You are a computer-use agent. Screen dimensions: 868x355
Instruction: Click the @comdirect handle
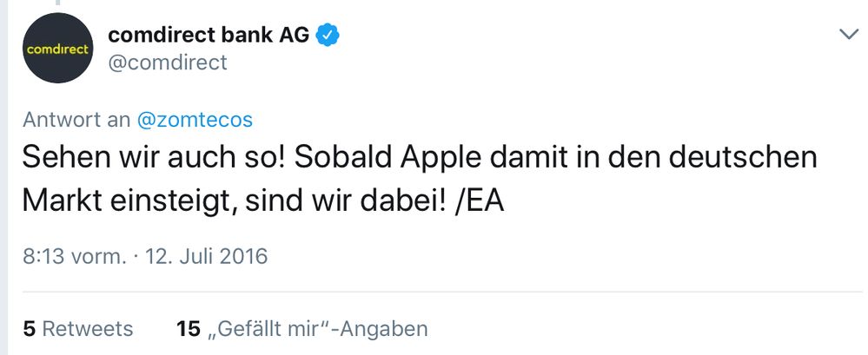pyautogui.click(x=167, y=62)
